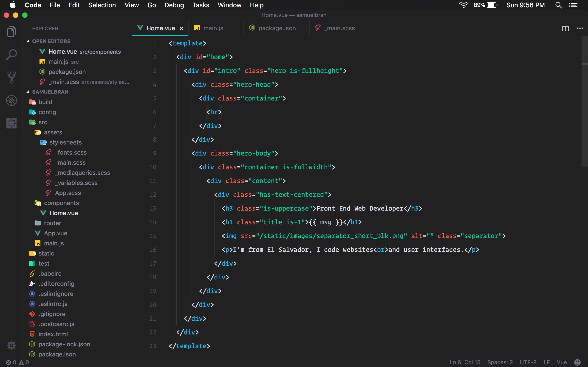Screen dimensions: 588x367
Task: Open the Search view icon
Action: coord(11,54)
